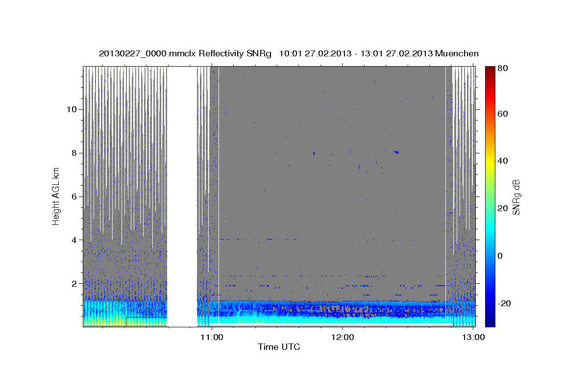Click the 'SNRg dB' colorbar label
The image size is (588, 392).
(x=516, y=196)
